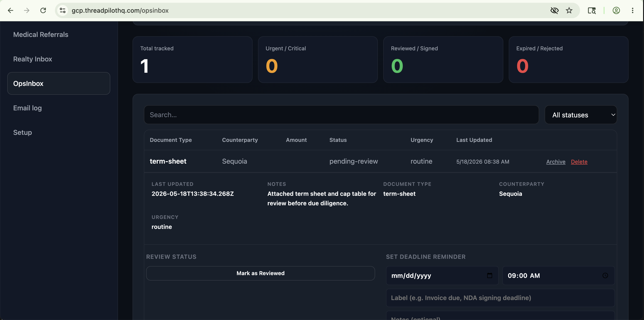View site information icon in address bar

[62, 10]
